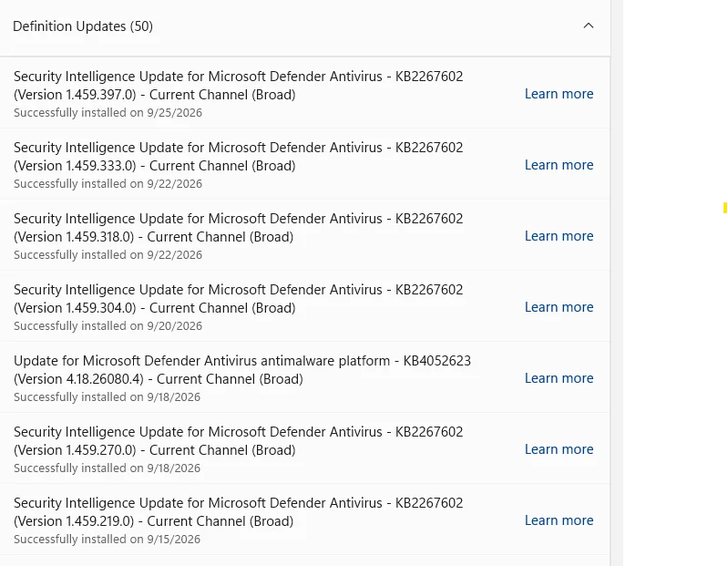Click 'Successfully installed on 9/15/2026' status
Viewport: 728px width, 566px height.
coord(107,539)
